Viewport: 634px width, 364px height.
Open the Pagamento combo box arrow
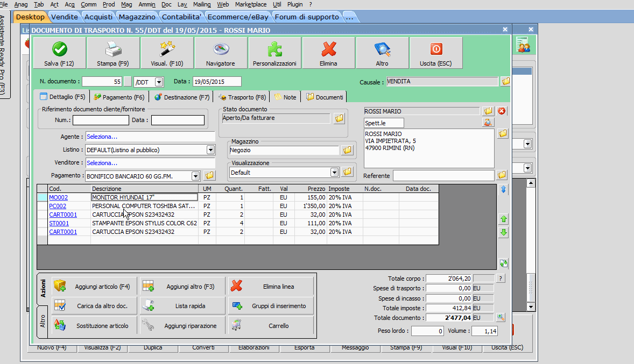pyautogui.click(x=195, y=176)
